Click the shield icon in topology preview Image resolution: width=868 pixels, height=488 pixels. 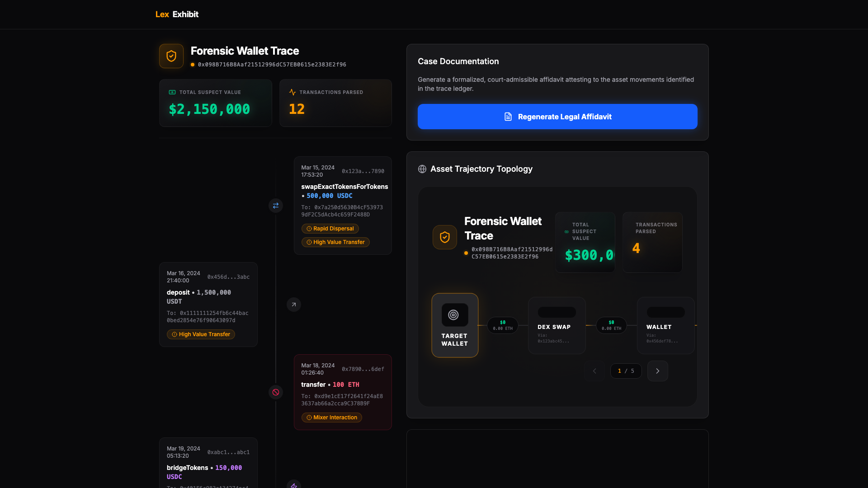tap(445, 237)
